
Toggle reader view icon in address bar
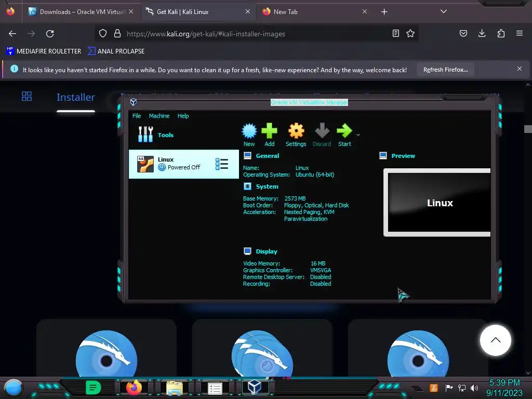coord(395,34)
